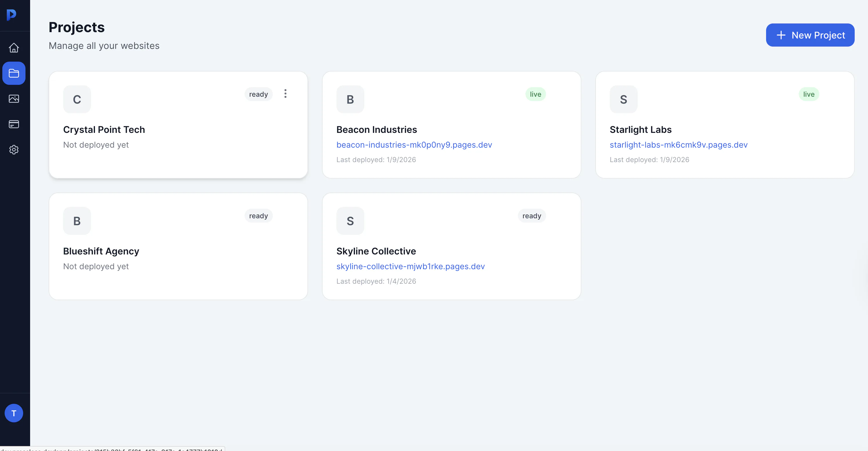Click the Beacon Industries project name
Screen dimensions: 868x451
click(x=377, y=130)
